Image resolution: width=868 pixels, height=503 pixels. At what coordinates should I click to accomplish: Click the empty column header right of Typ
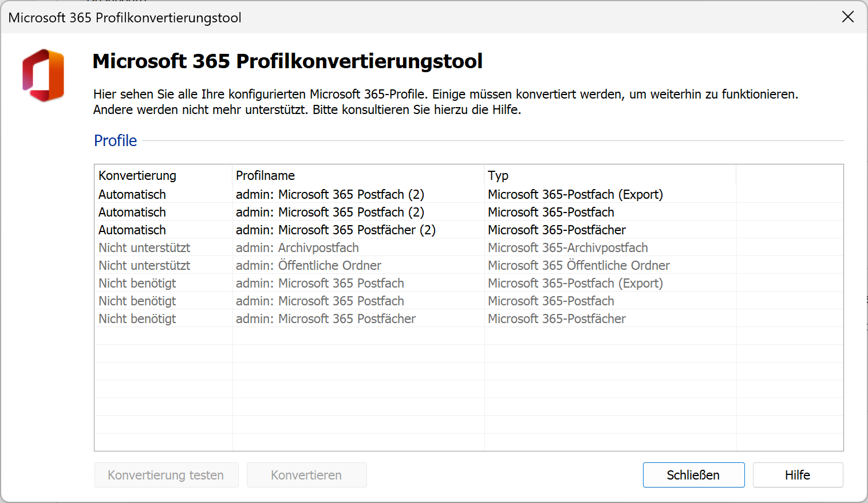click(x=789, y=175)
